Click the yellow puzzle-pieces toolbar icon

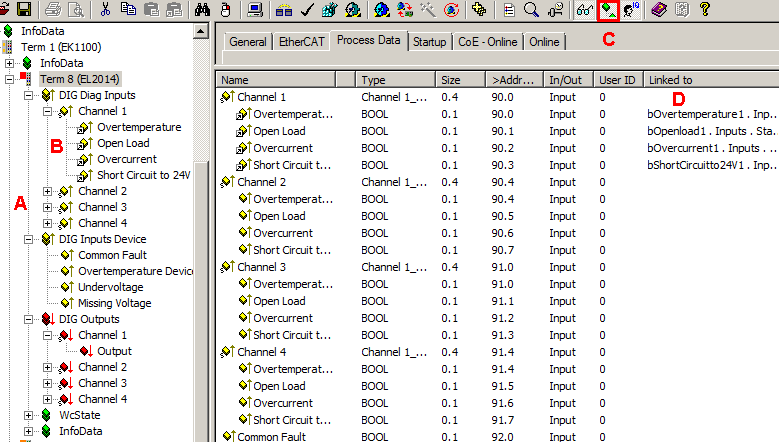(479, 9)
